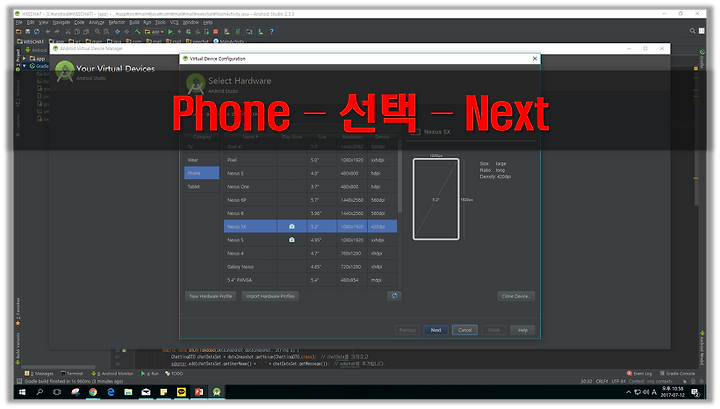Click the Cancel button
The height and width of the screenshot is (409, 720).
pos(465,330)
